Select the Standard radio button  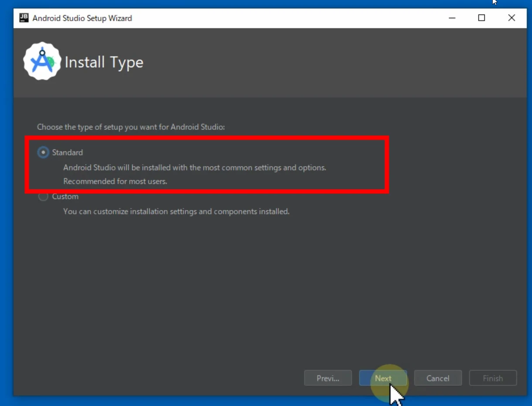pyautogui.click(x=43, y=152)
